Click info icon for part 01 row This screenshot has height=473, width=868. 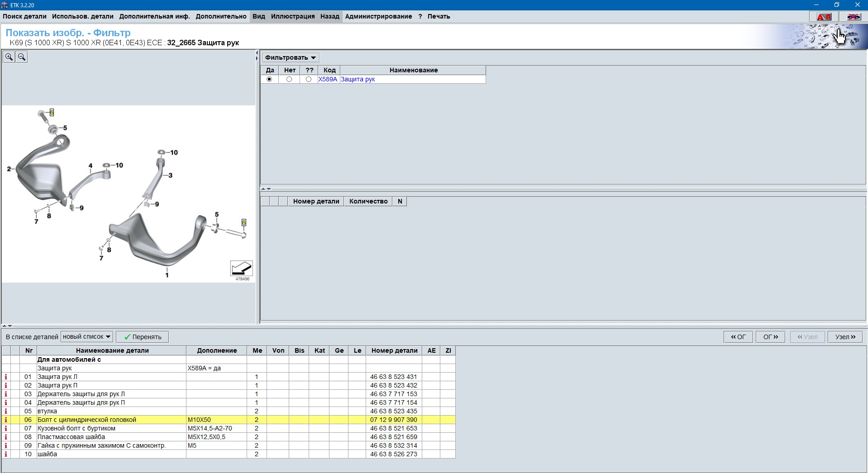coord(6,377)
